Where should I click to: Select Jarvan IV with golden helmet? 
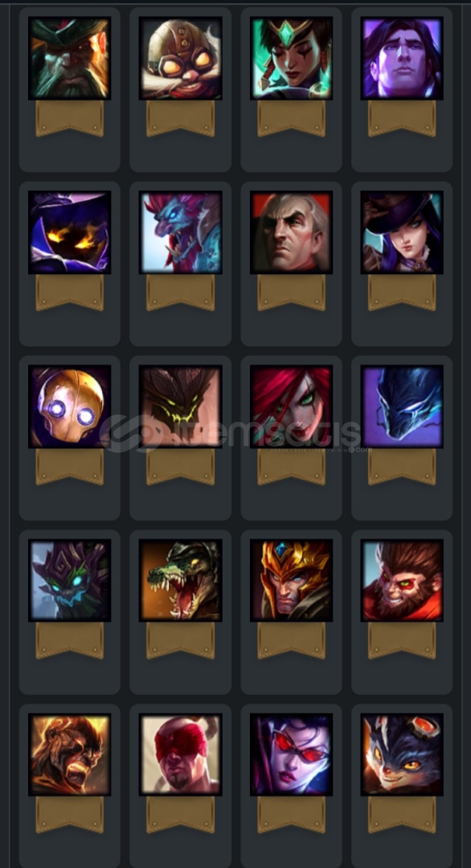[x=291, y=581]
